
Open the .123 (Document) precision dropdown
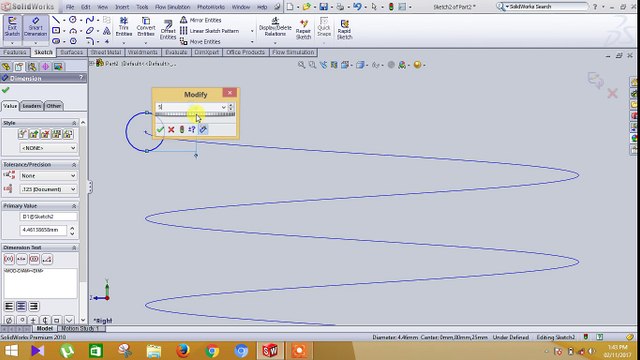[49, 189]
